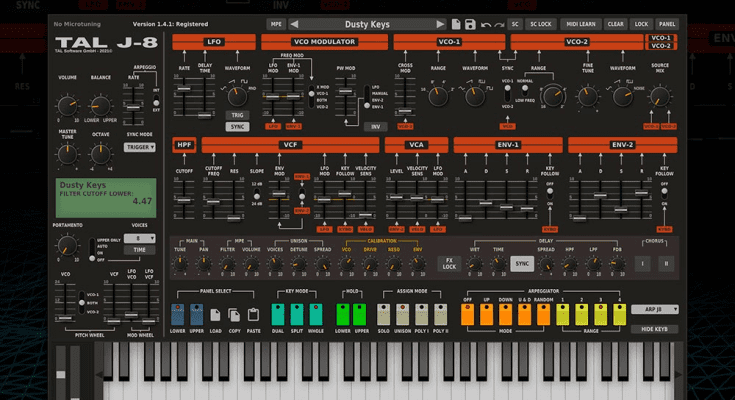
Task: Click the Paste panel clipboard icon
Action: (253, 313)
